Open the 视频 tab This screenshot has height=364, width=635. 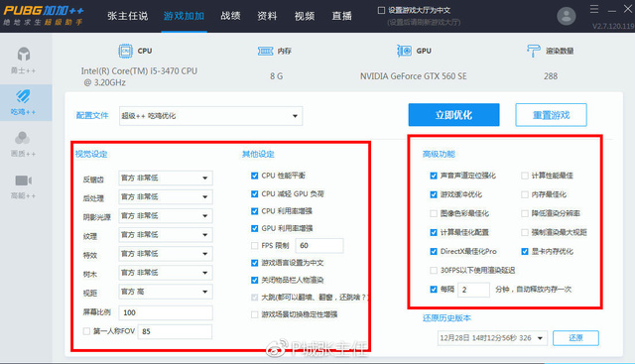(x=305, y=16)
